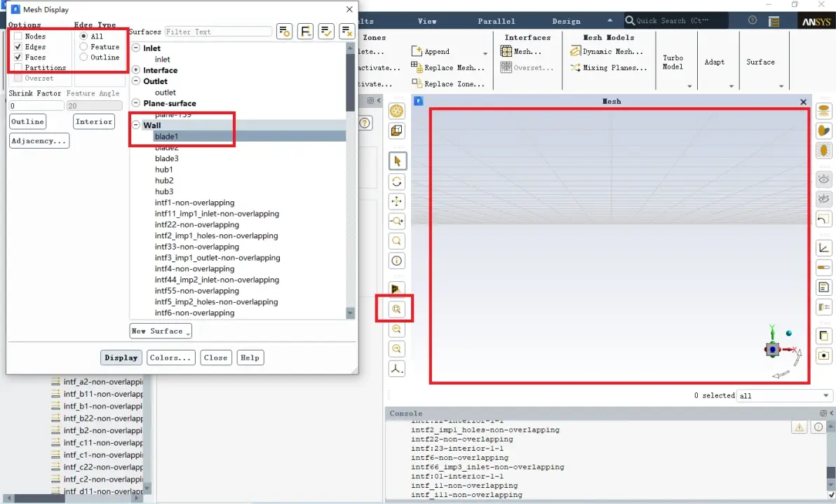Image resolution: width=836 pixels, height=504 pixels.
Task: Activate the translate/pan view tool
Action: coord(397,201)
